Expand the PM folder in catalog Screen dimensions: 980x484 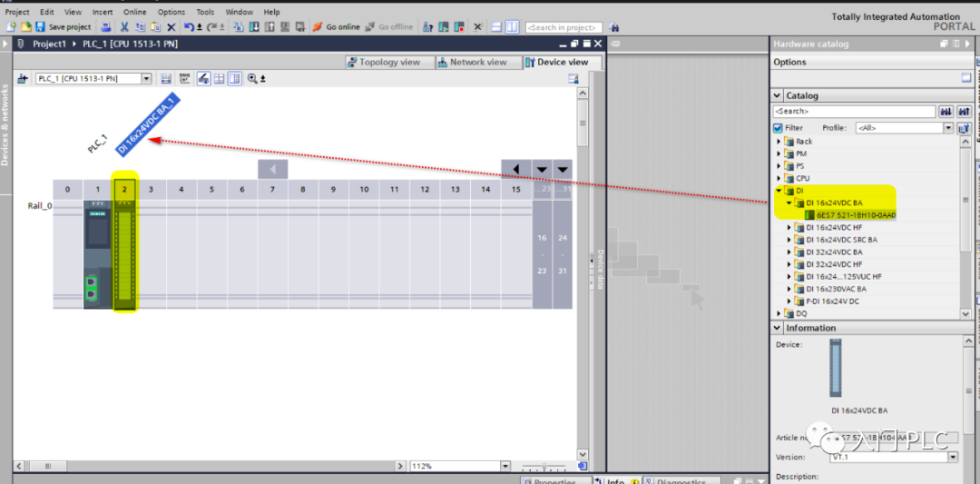click(779, 153)
